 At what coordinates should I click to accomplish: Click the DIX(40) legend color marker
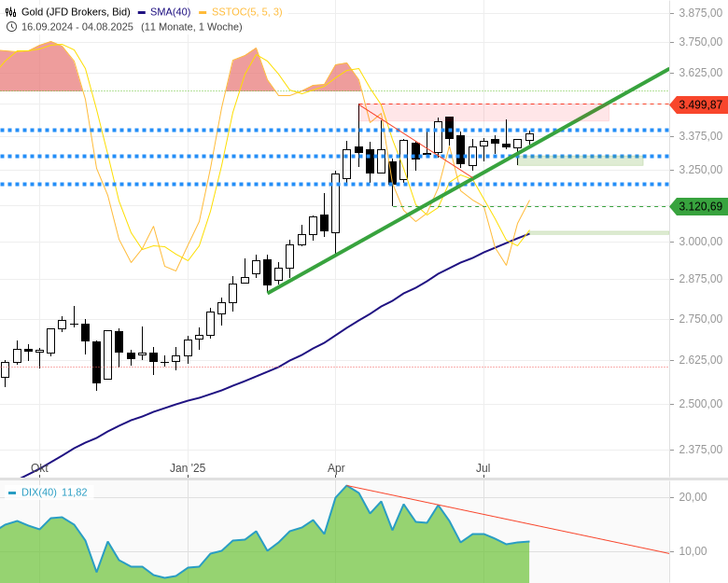coord(12,493)
